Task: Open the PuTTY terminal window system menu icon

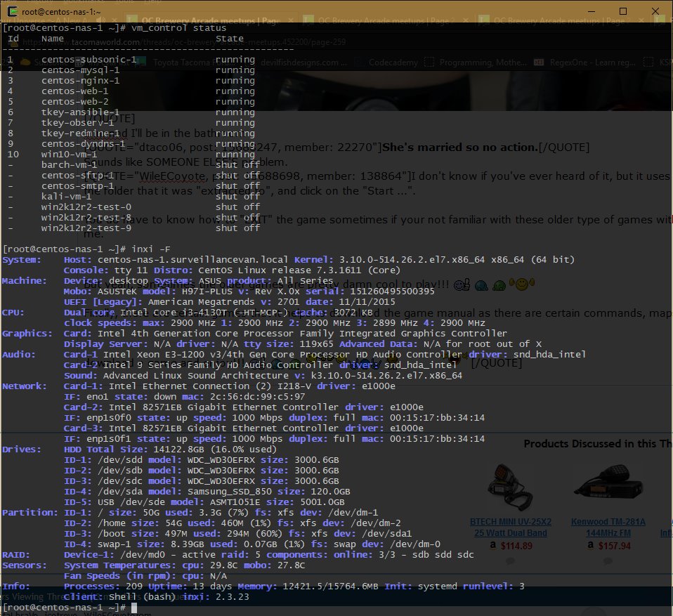Action: click(13, 11)
